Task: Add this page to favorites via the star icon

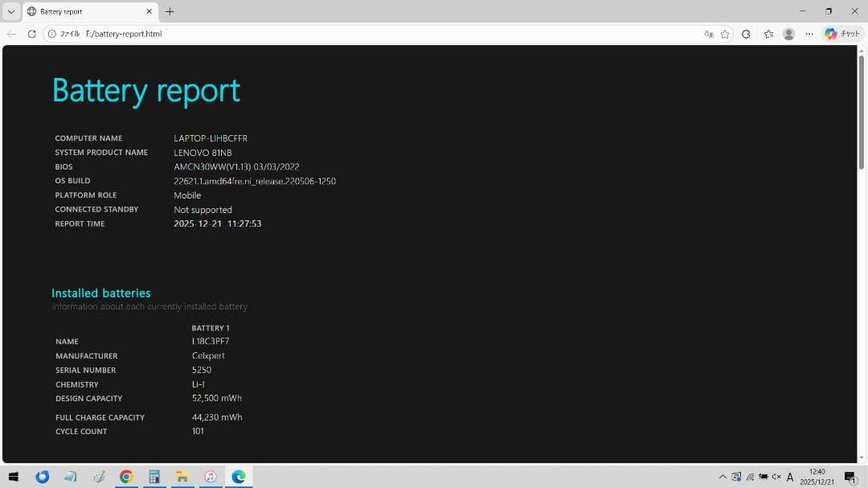Action: click(x=725, y=34)
